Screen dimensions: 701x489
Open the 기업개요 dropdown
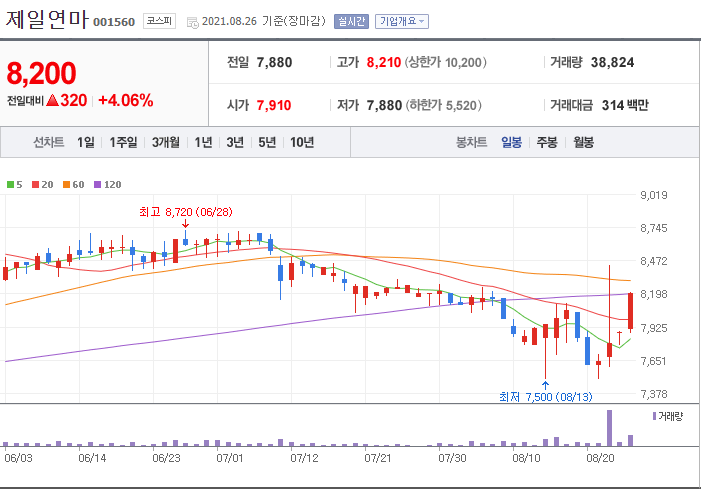click(401, 21)
